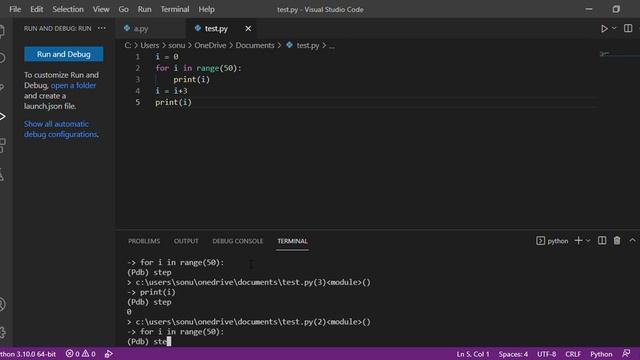This screenshot has height=360, width=640.
Task: Click the '(Pdb) ste' terminal prompt line
Action: tap(149, 342)
